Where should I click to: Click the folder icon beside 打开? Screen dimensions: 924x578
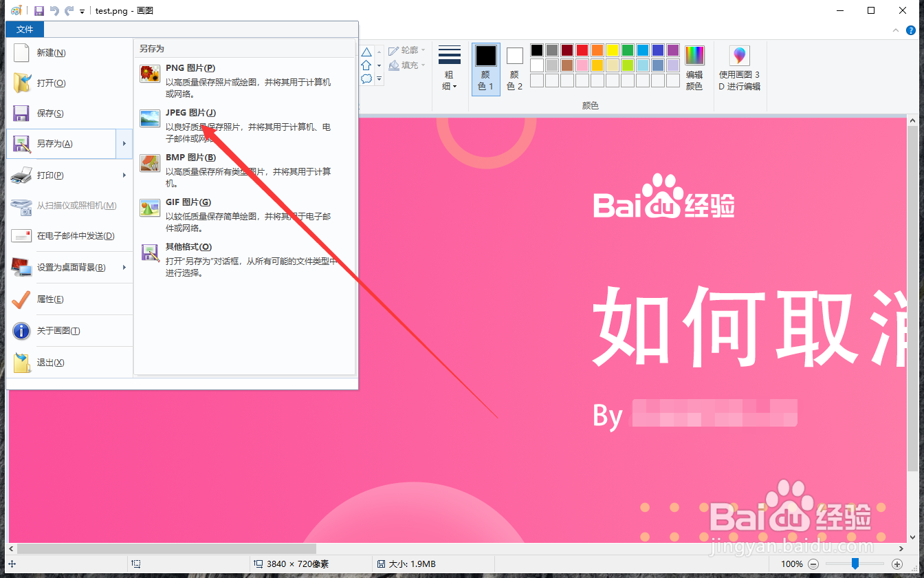21,83
